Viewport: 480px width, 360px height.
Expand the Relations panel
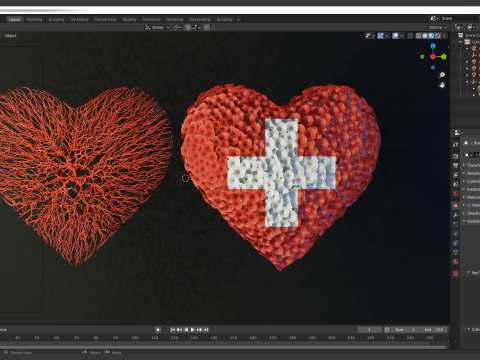(x=464, y=173)
